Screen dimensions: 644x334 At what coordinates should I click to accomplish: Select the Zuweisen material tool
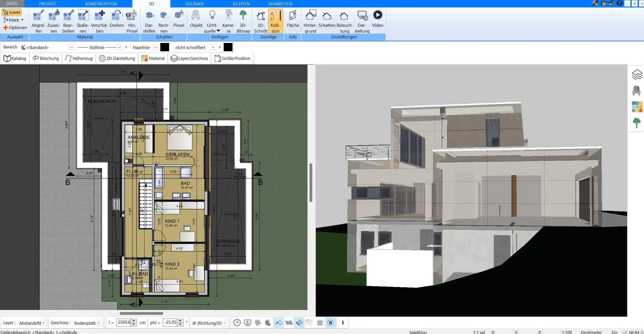54,21
